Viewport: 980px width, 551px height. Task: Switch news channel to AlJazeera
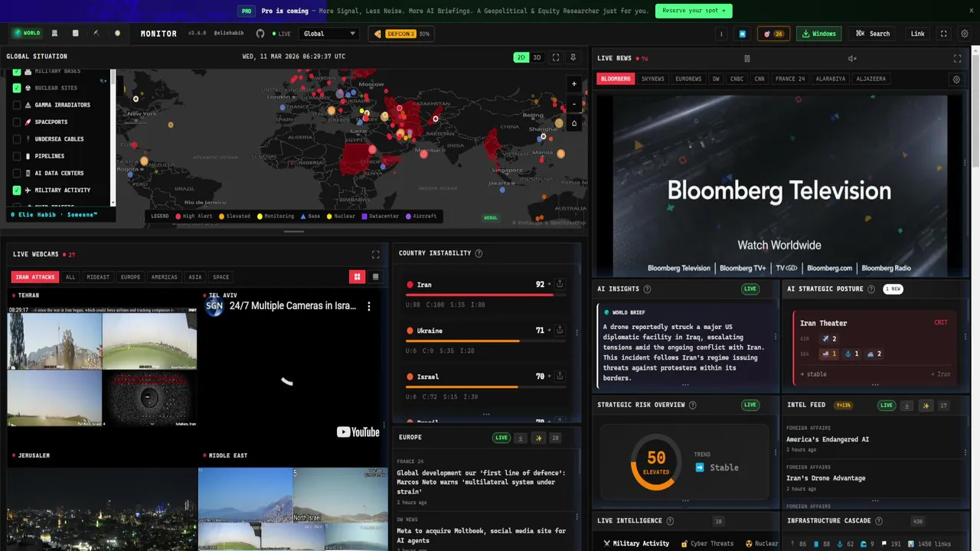click(871, 79)
